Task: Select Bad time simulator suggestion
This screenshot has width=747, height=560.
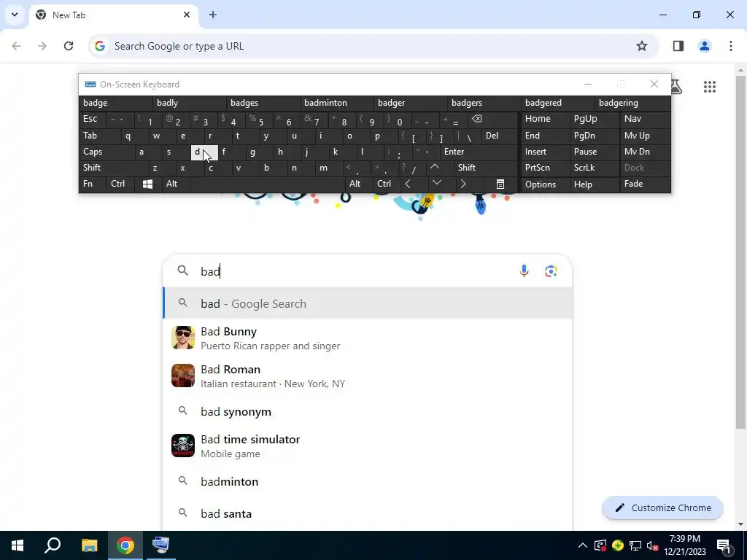Action: click(x=368, y=446)
